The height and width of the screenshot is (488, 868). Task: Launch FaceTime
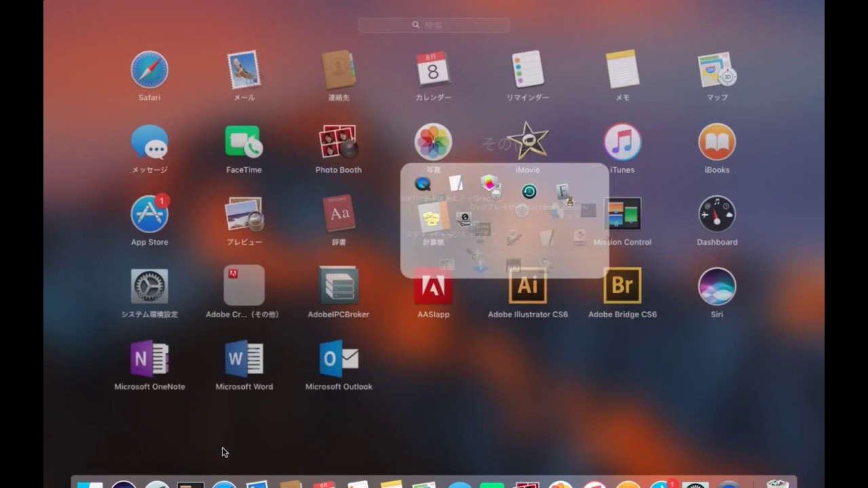pos(244,142)
